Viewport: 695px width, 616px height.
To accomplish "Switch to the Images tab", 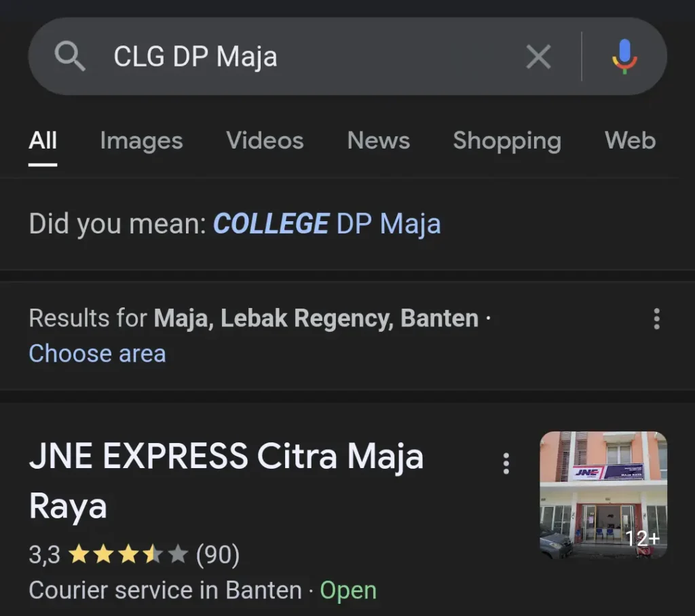I will (x=141, y=140).
